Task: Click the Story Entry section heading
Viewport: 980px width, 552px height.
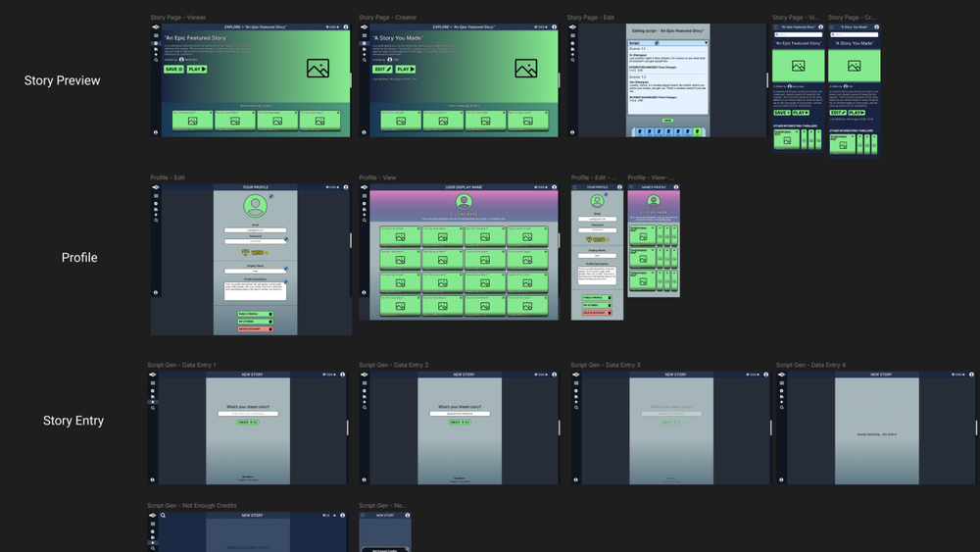Action: 73,421
